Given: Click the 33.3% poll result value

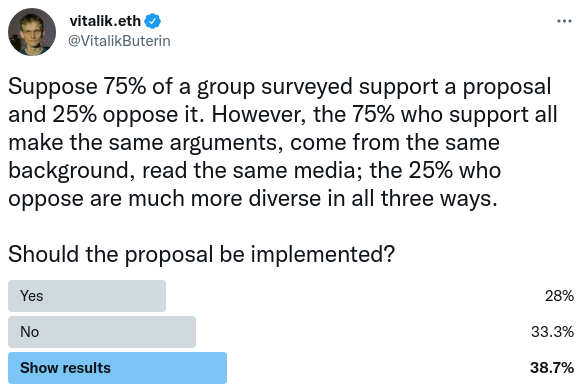Looking at the screenshot, I should click(552, 332).
